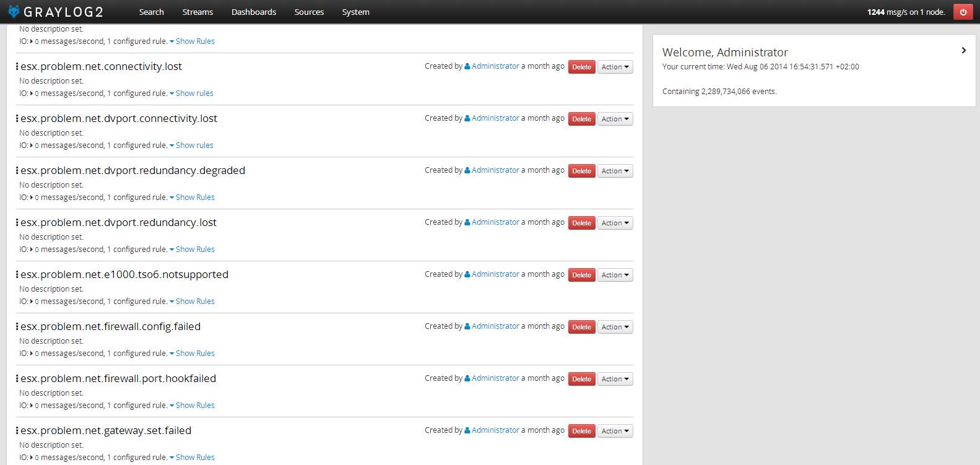This screenshot has height=465, width=980.
Task: Click the 1244 msg/s throughput indicator
Action: point(906,12)
